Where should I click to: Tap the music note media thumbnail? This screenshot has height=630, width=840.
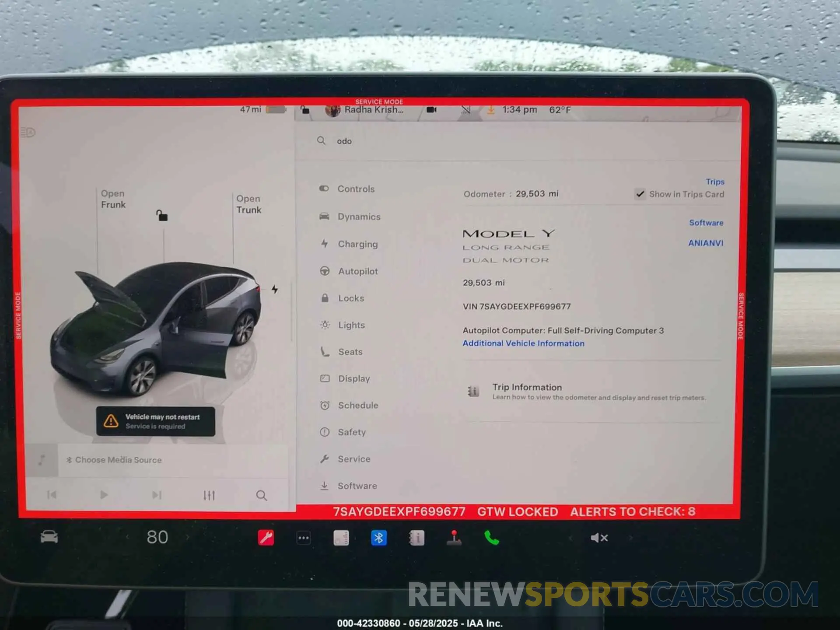[42, 460]
